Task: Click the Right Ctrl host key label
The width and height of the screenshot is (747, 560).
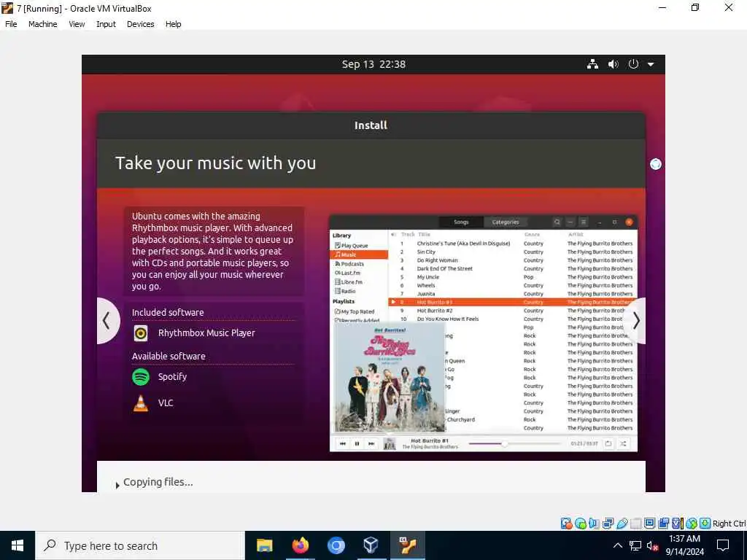Action: click(729, 524)
